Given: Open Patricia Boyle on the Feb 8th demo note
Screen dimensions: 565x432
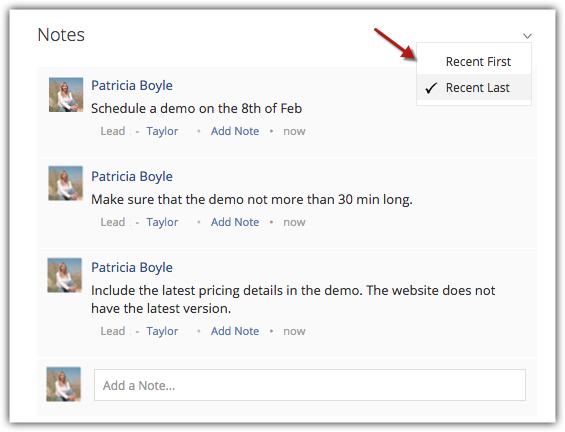Looking at the screenshot, I should pos(132,85).
